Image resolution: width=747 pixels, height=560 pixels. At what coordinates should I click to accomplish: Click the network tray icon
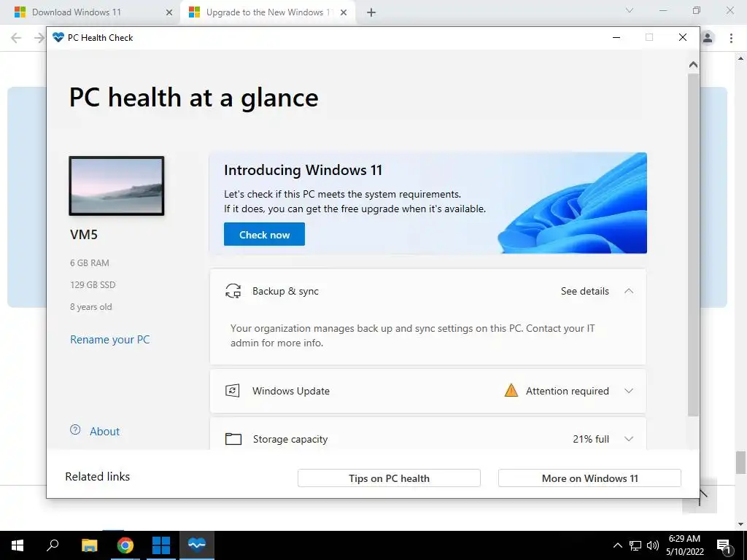point(635,545)
